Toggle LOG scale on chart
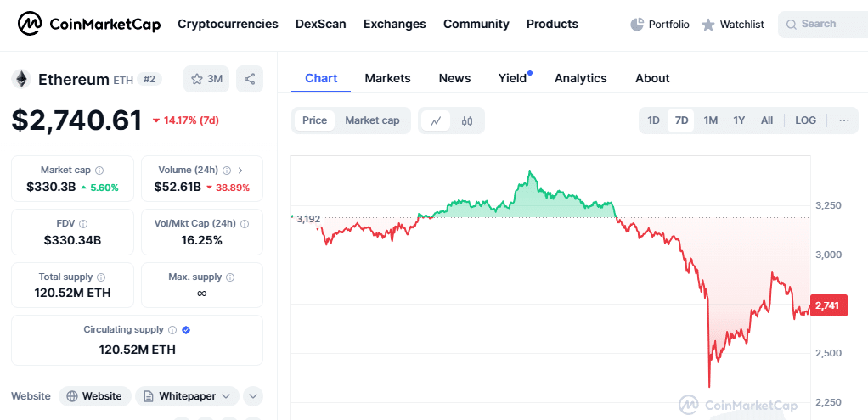868x420 pixels. 805,120
